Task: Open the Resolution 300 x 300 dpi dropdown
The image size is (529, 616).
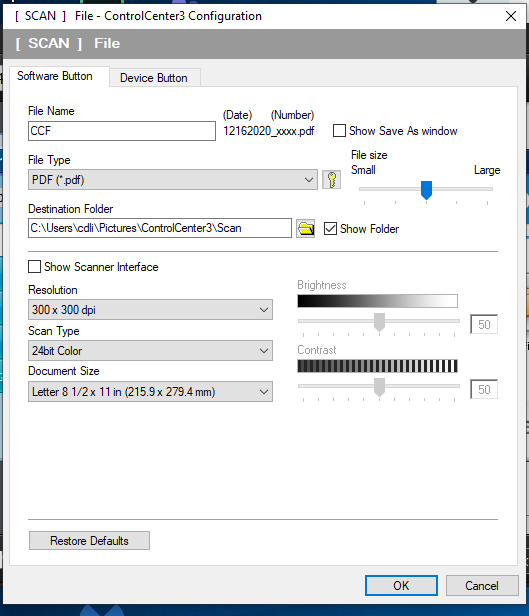Action: (150, 310)
